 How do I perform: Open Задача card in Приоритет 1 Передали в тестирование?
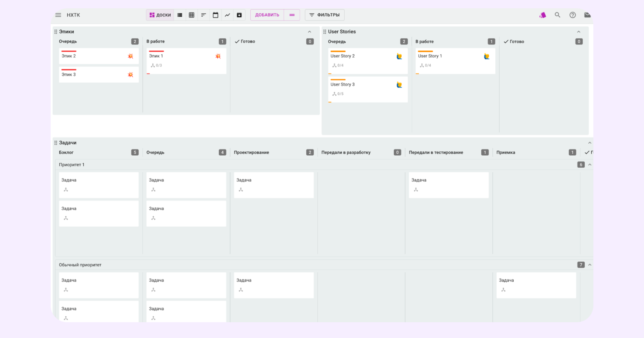point(449,185)
